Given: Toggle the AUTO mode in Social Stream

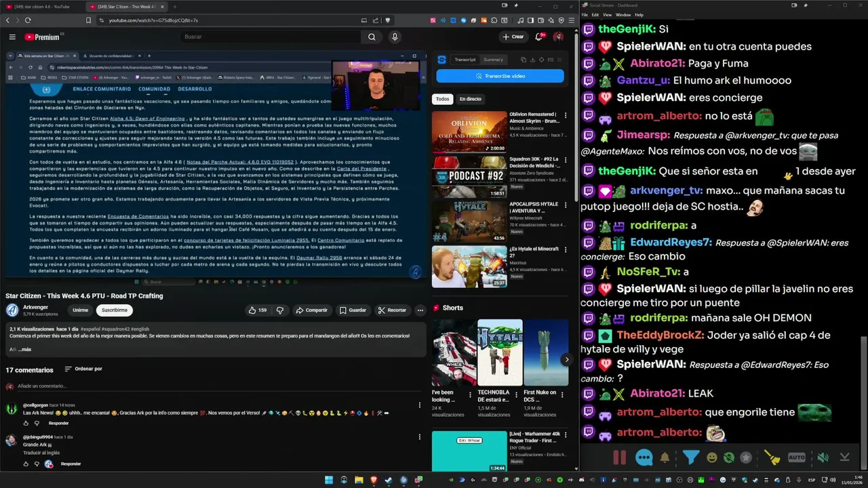Looking at the screenshot, I should point(797,457).
